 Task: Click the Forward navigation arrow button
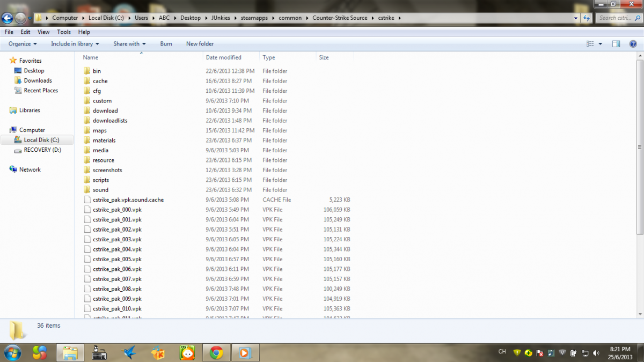click(20, 18)
